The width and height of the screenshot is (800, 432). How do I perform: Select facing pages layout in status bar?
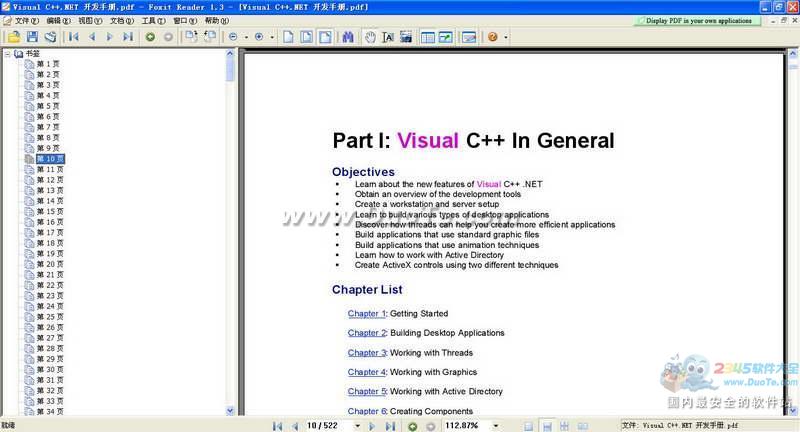pos(564,426)
